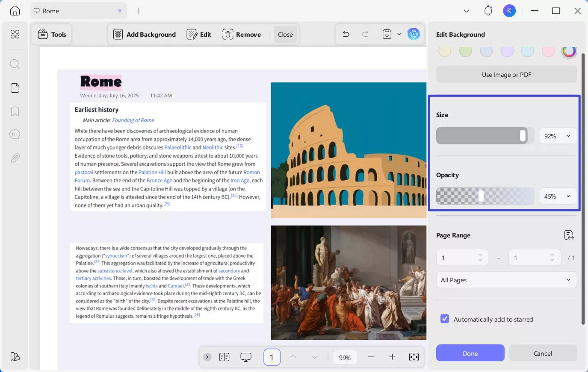Select the green background color swatch
588x372 pixels.
coord(465,51)
